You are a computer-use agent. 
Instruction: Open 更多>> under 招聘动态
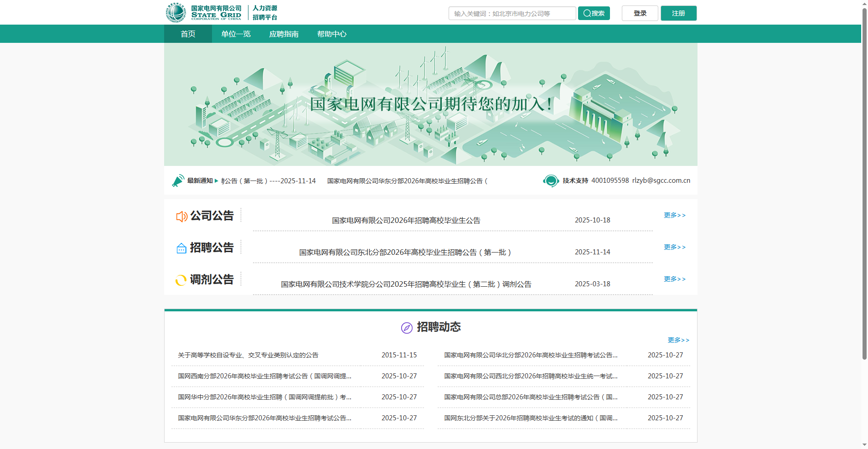coord(678,340)
